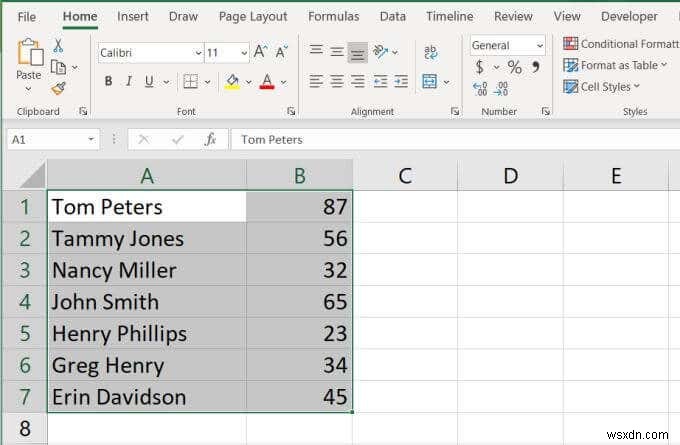Increase font size with larger A icon
680x445 pixels.
click(x=260, y=52)
